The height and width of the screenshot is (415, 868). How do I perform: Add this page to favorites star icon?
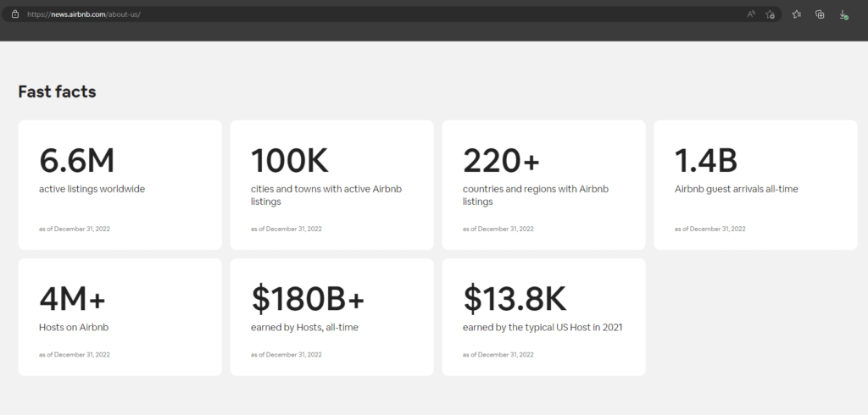tap(770, 14)
